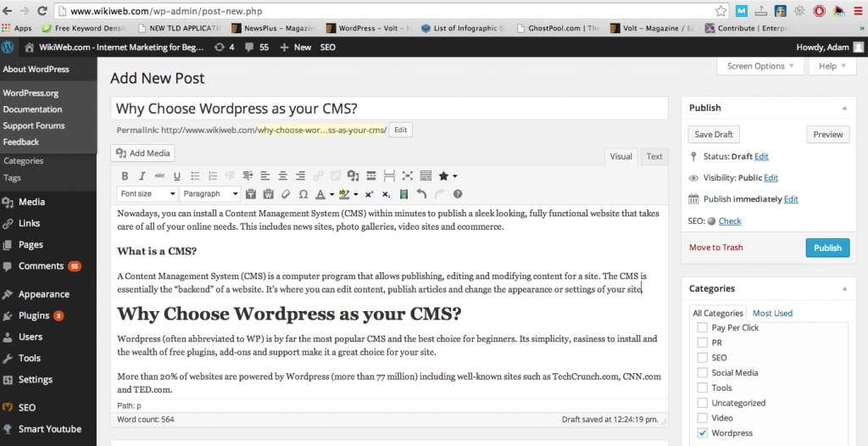This screenshot has width=868, height=446.
Task: Open the Paragraph format dropdown
Action: (x=210, y=194)
